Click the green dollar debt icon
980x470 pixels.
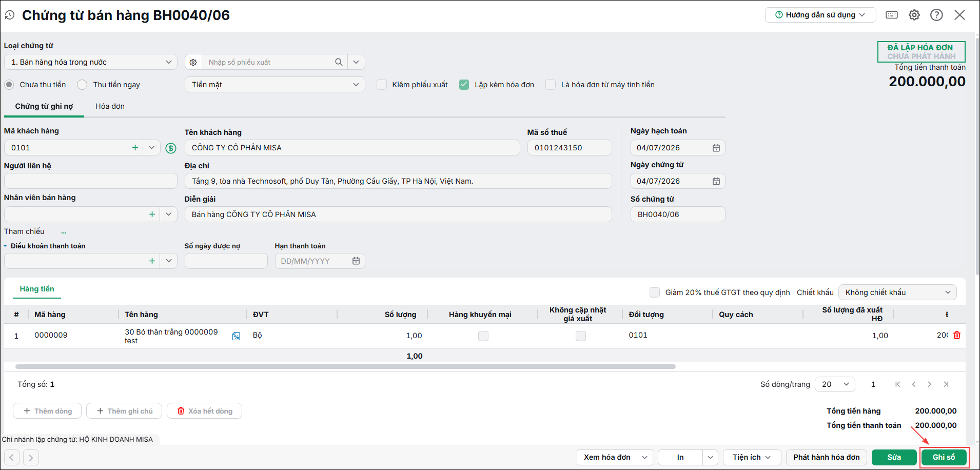(x=171, y=148)
